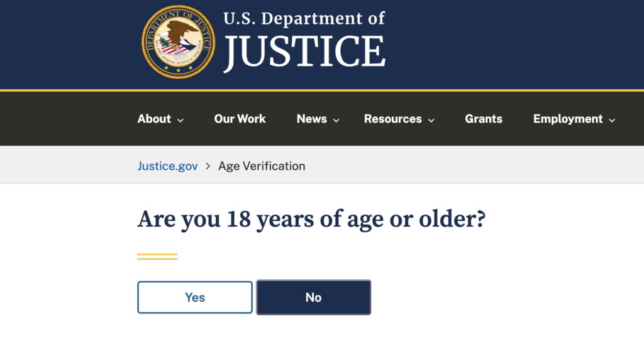Confirm age by pressing Yes

click(195, 297)
